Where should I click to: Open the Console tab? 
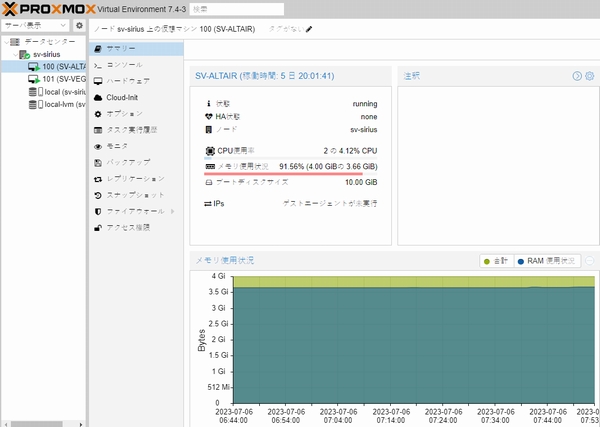coord(136,65)
